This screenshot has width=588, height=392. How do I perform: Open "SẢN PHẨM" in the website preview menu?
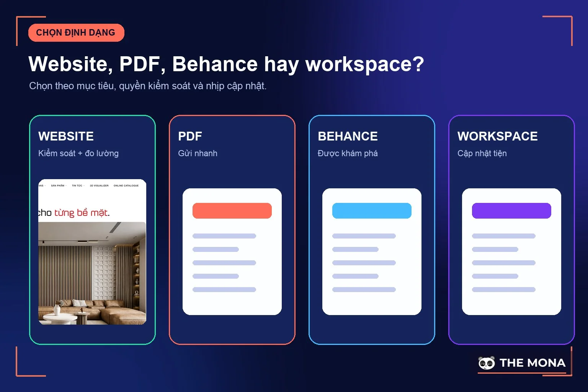tap(58, 186)
